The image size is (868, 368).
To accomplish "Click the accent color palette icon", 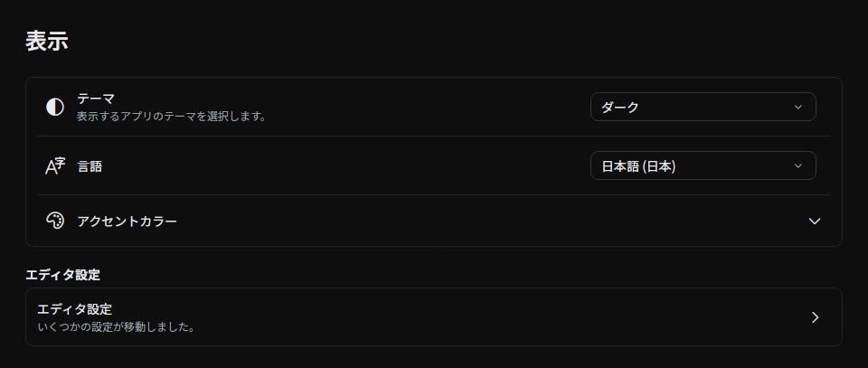I will point(55,221).
